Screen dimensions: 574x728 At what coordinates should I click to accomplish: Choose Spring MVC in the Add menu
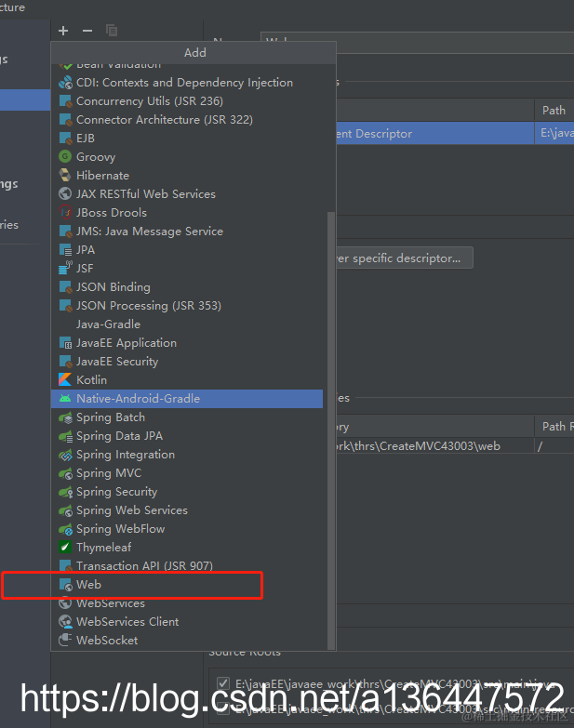tap(187, 473)
